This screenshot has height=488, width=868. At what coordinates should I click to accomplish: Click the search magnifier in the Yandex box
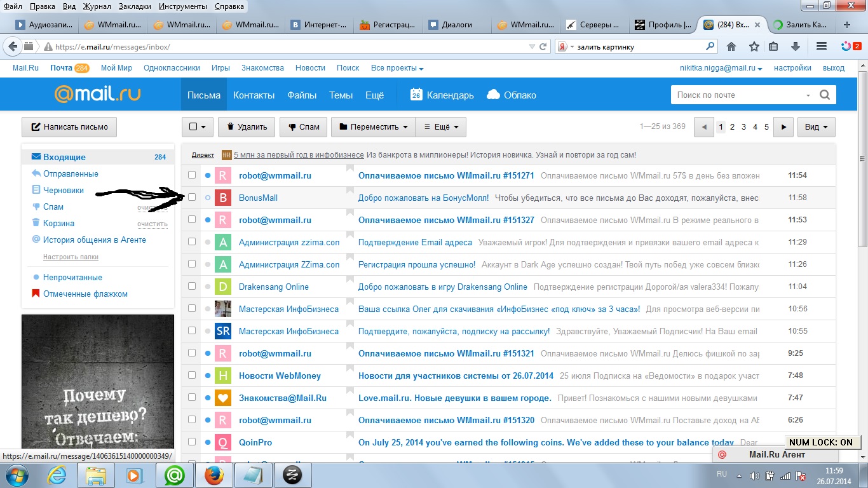coord(710,46)
